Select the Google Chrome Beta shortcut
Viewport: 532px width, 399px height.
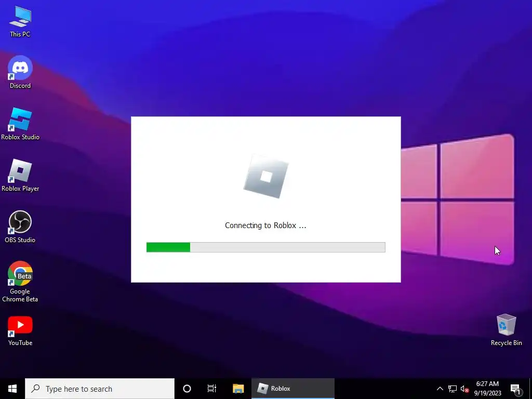pyautogui.click(x=20, y=282)
